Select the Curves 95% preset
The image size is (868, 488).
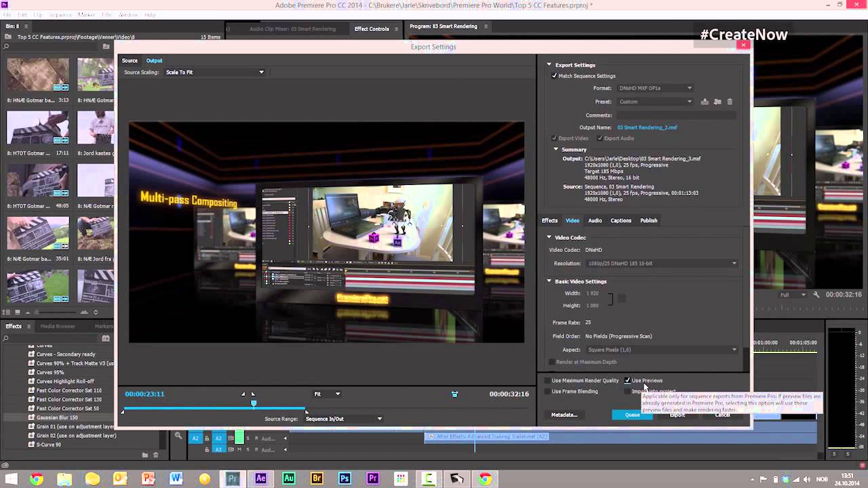(x=50, y=372)
